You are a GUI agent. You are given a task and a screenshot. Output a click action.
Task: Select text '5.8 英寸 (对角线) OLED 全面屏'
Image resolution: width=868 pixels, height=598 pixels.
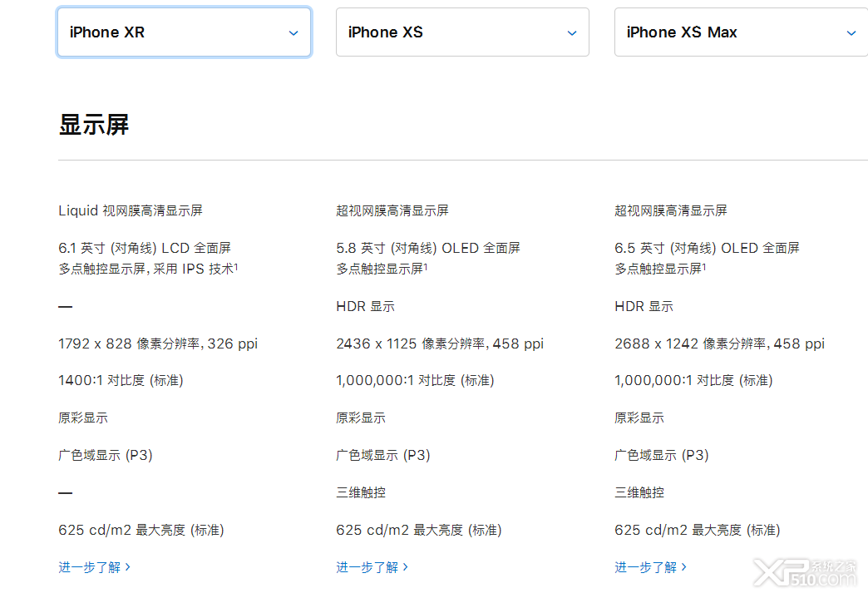point(428,248)
